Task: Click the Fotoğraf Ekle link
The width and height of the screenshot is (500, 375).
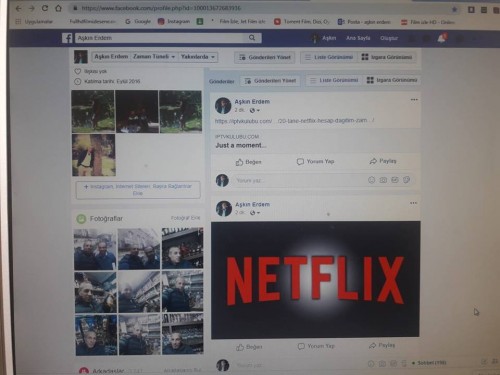Action: coord(185,218)
